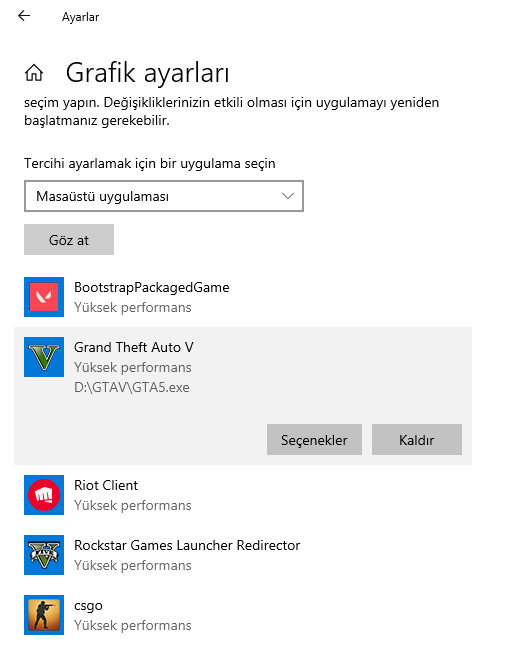The height and width of the screenshot is (668, 510).
Task: Click the csgo app icon
Action: pyautogui.click(x=44, y=615)
